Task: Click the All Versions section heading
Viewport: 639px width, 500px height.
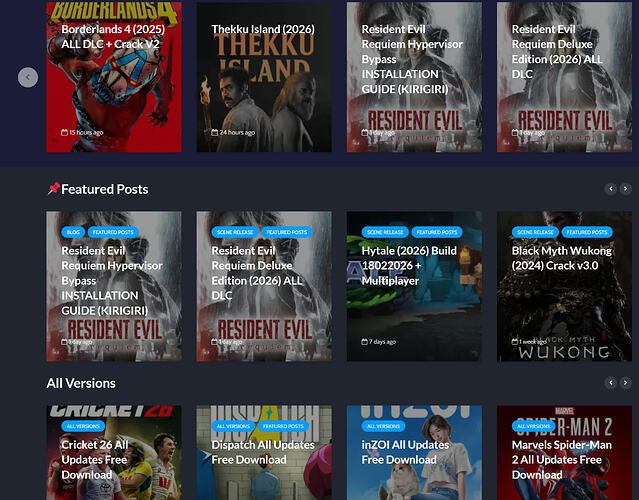Action: coord(81,383)
